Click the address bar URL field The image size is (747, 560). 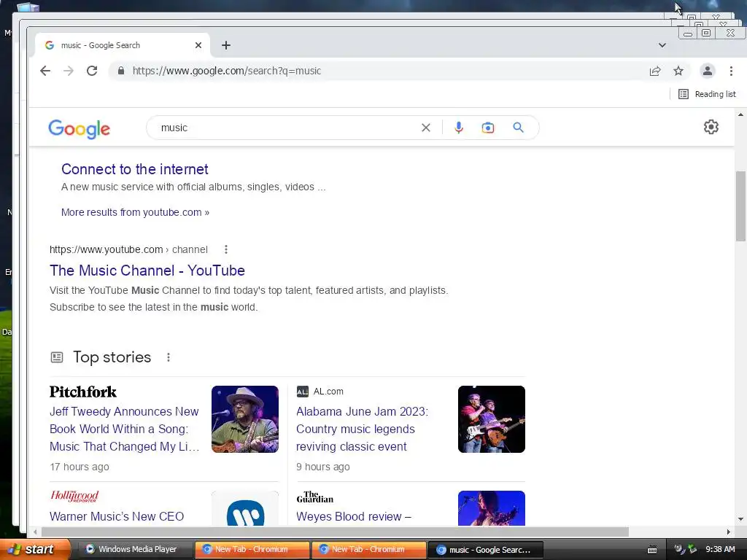tap(381, 71)
